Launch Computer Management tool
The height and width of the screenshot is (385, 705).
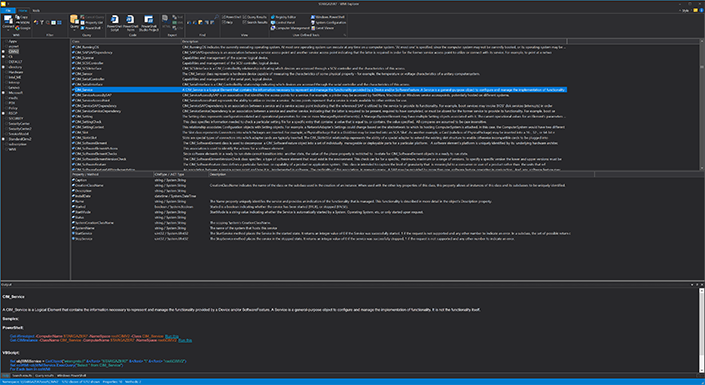[290, 28]
